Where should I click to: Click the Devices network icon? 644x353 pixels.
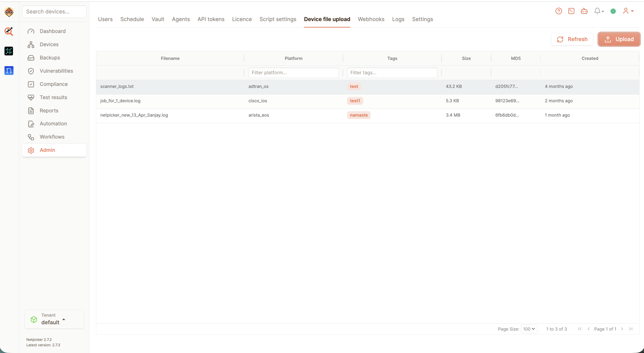tap(31, 45)
